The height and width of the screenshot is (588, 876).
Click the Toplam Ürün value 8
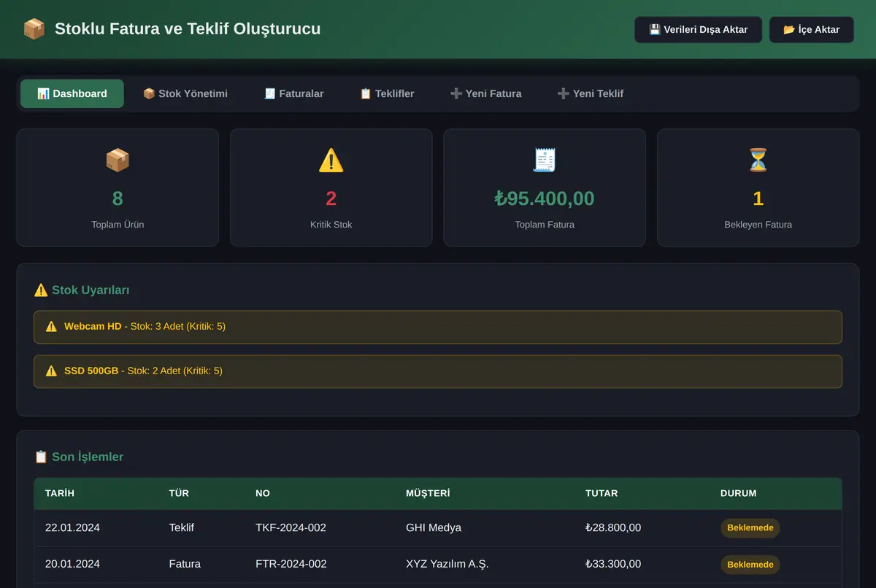click(x=118, y=198)
